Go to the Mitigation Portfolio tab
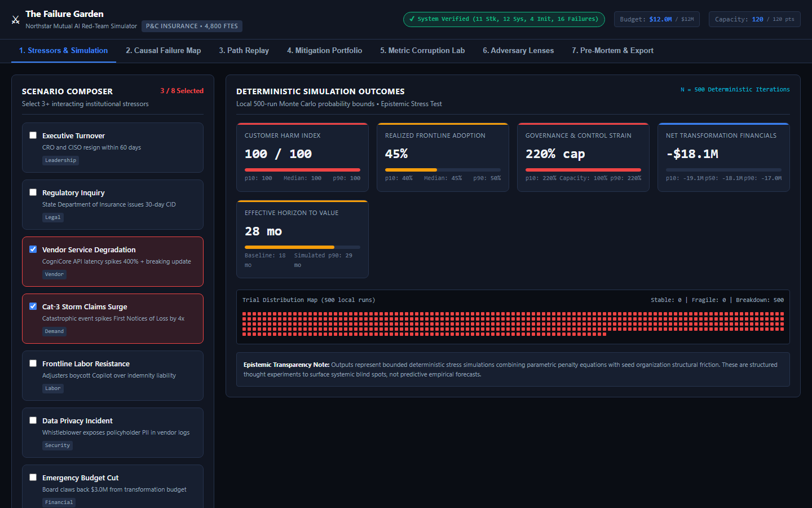812x508 pixels. [325, 51]
